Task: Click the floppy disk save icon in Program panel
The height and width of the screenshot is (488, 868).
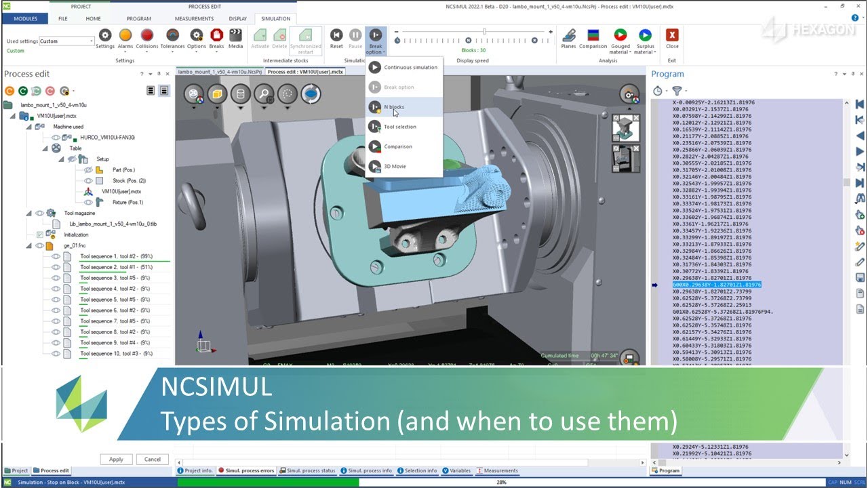Action: [860, 277]
